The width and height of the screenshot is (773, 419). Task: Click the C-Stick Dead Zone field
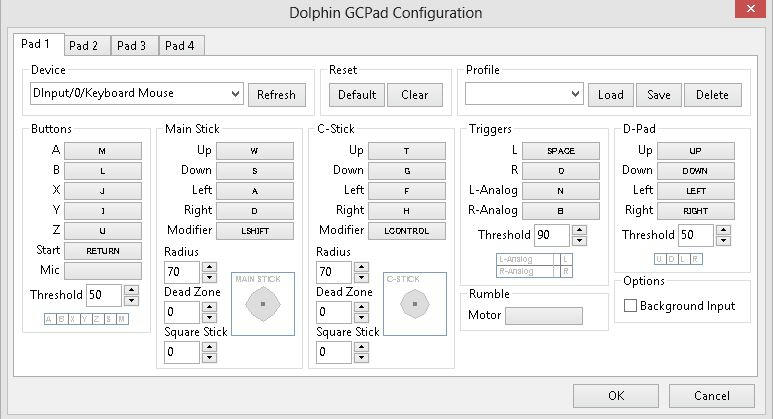334,312
